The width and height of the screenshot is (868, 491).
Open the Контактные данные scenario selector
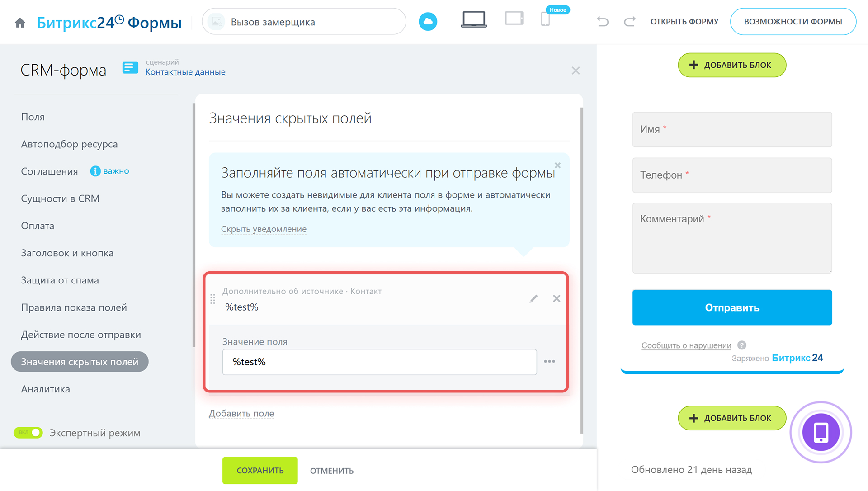tap(185, 72)
